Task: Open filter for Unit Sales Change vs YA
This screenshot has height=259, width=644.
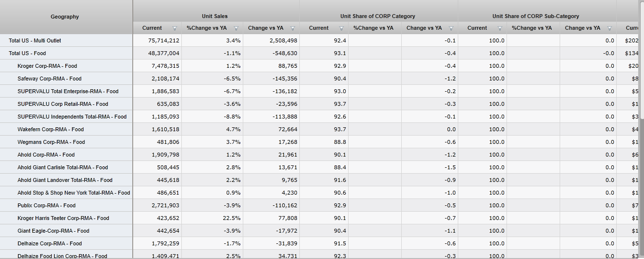Action: coord(293,28)
